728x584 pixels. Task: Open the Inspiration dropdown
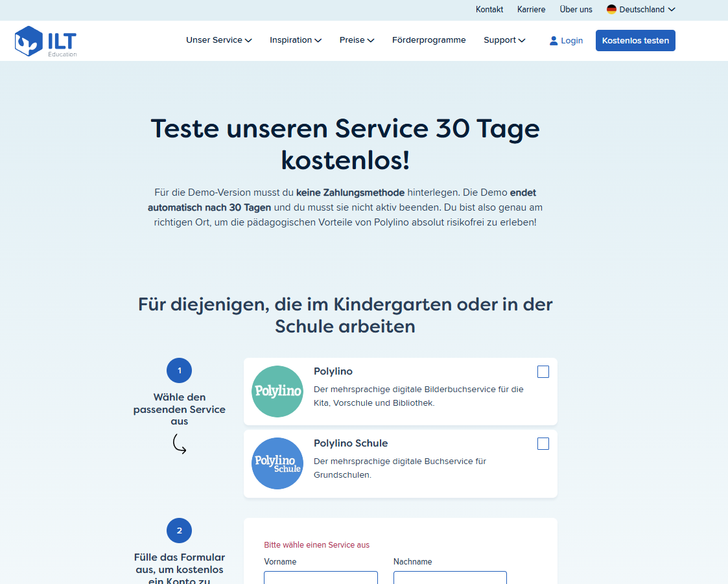tap(295, 40)
